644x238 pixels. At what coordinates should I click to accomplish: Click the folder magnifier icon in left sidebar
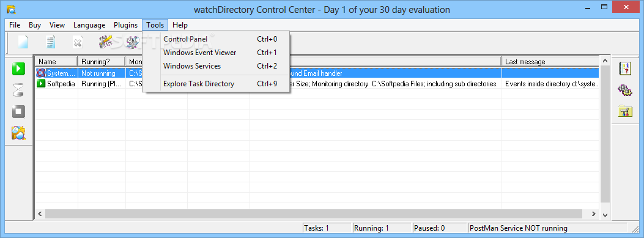coord(18,133)
